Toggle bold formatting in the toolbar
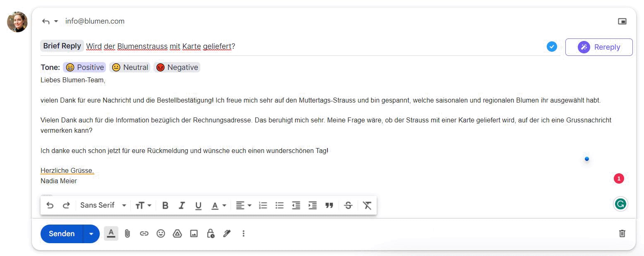The width and height of the screenshot is (644, 256). pos(165,205)
